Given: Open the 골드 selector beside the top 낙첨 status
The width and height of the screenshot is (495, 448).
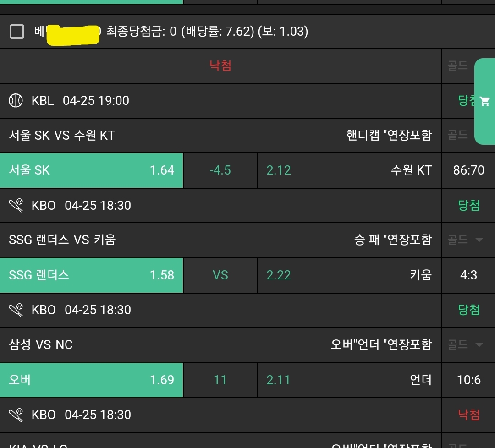Looking at the screenshot, I should (457, 66).
